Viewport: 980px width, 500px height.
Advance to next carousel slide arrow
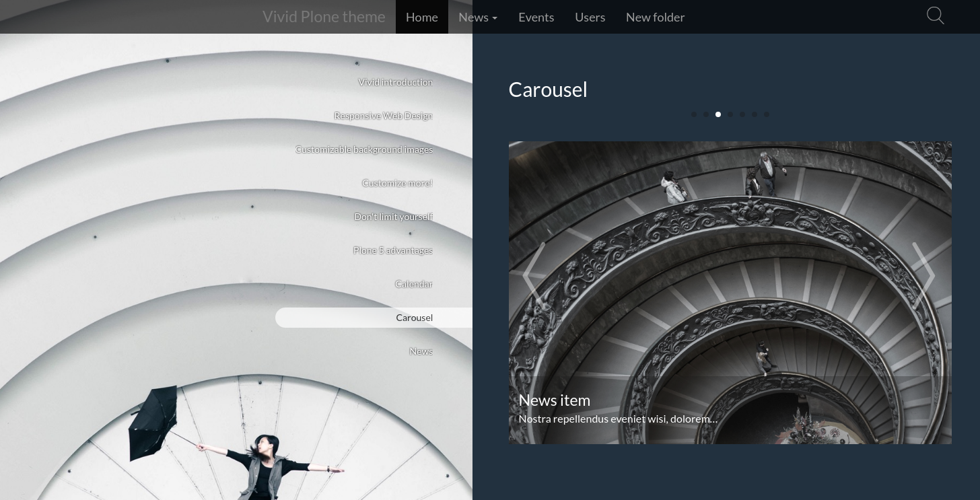coord(923,275)
